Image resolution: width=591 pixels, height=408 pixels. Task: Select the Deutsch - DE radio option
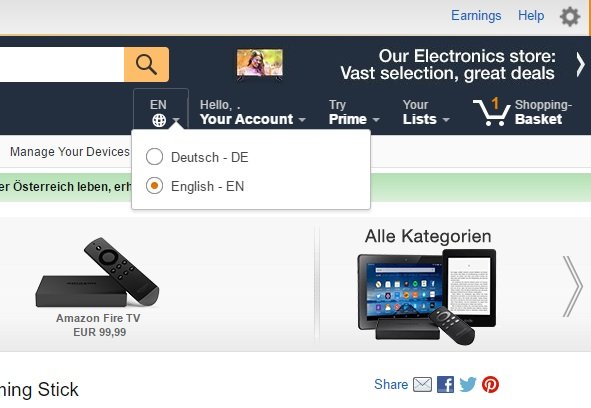155,156
